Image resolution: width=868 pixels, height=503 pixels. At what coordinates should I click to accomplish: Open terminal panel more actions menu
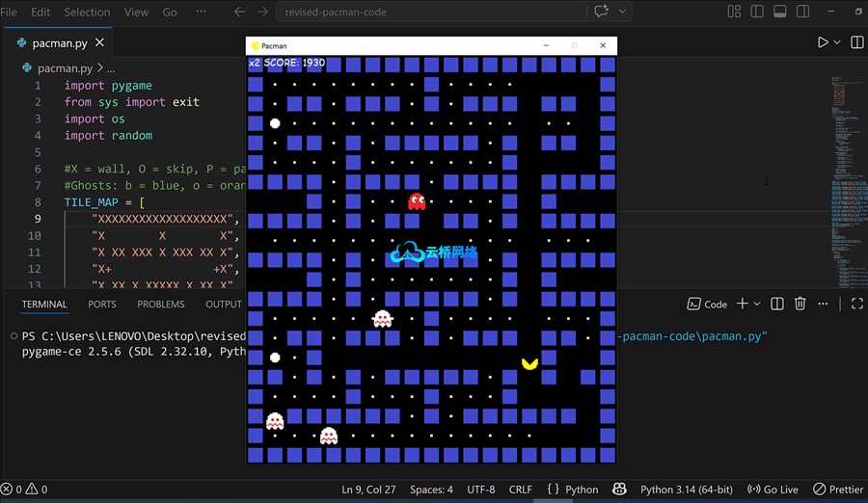824,304
